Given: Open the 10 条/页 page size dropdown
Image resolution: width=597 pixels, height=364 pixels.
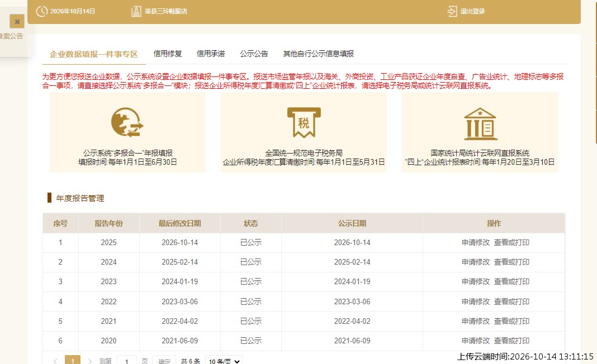Looking at the screenshot, I should click(224, 361).
